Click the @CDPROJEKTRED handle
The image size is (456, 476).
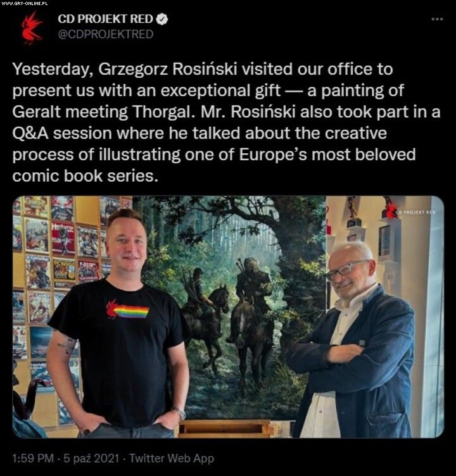click(105, 34)
